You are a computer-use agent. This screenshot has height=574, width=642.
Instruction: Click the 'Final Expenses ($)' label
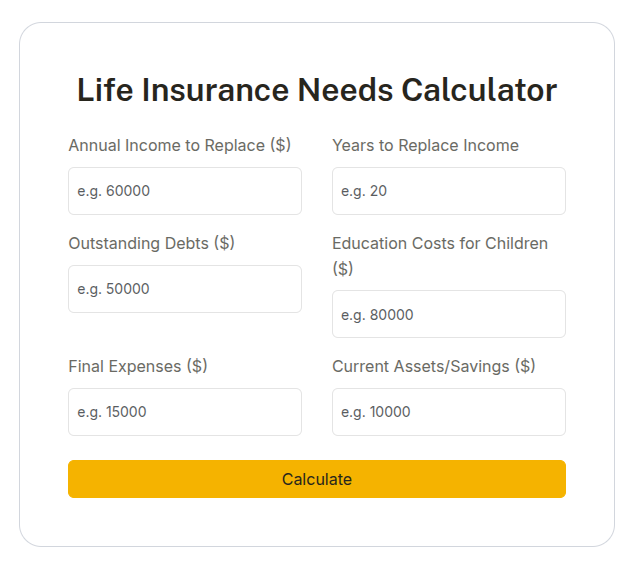coord(138,366)
